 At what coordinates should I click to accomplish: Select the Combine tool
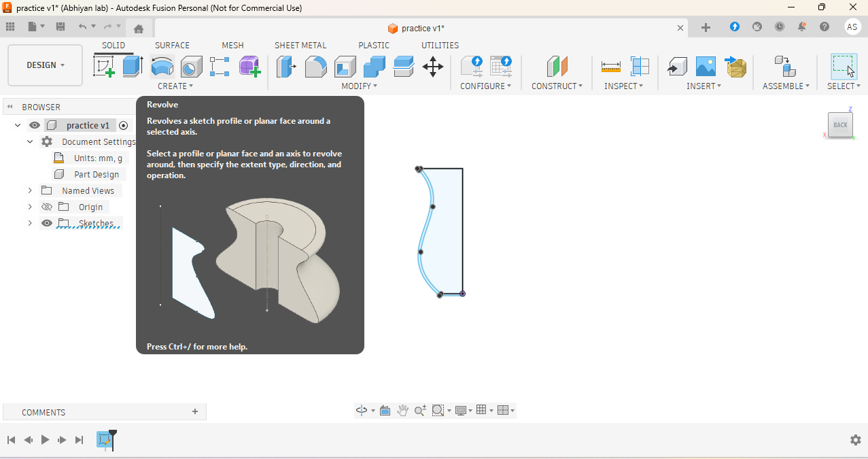(x=375, y=67)
